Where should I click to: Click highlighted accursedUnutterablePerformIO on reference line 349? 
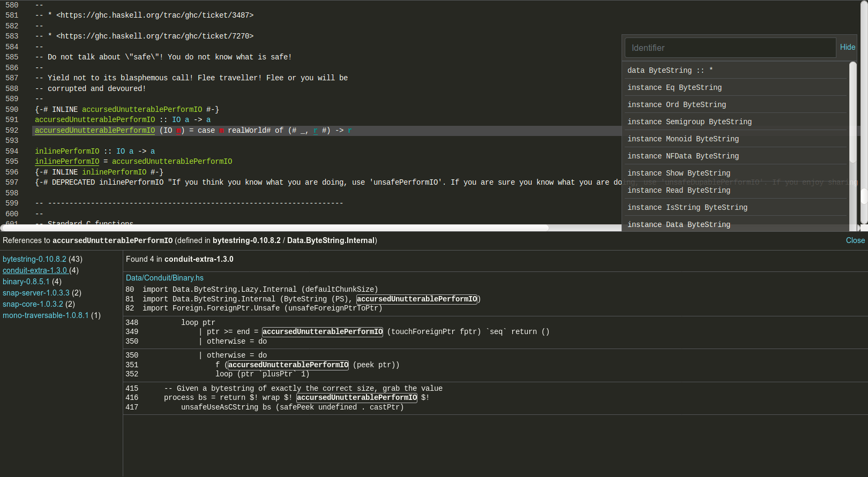[x=322, y=332]
